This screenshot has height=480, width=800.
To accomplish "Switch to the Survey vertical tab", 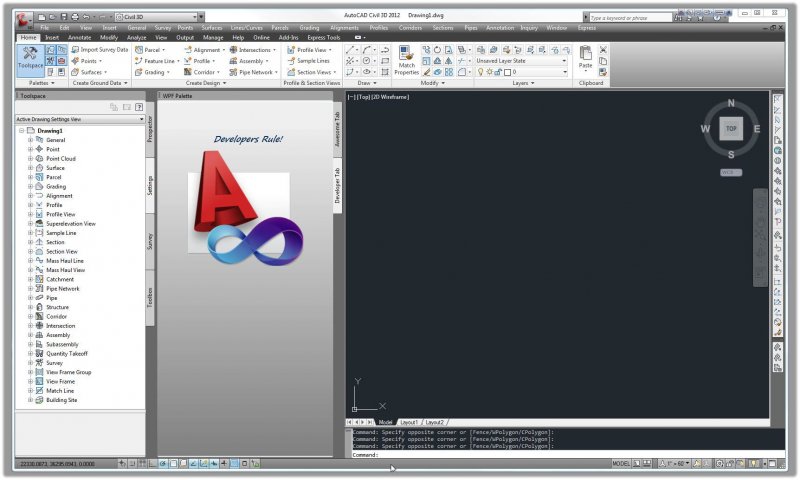I will 150,241.
